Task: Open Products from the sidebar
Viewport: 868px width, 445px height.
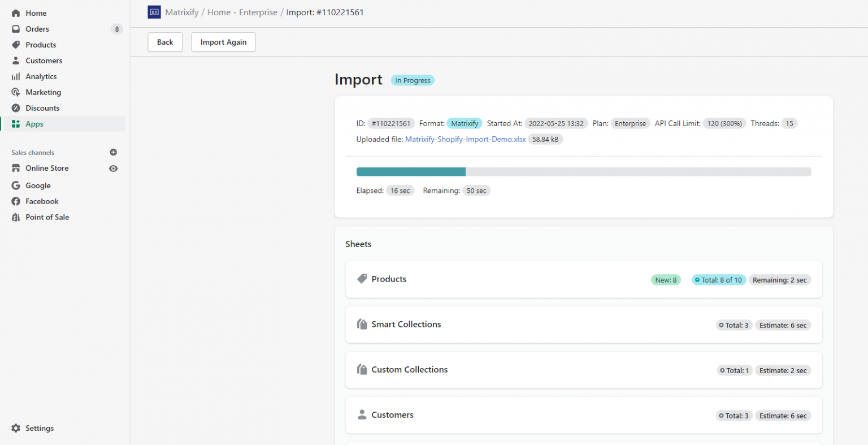Action: pos(40,45)
